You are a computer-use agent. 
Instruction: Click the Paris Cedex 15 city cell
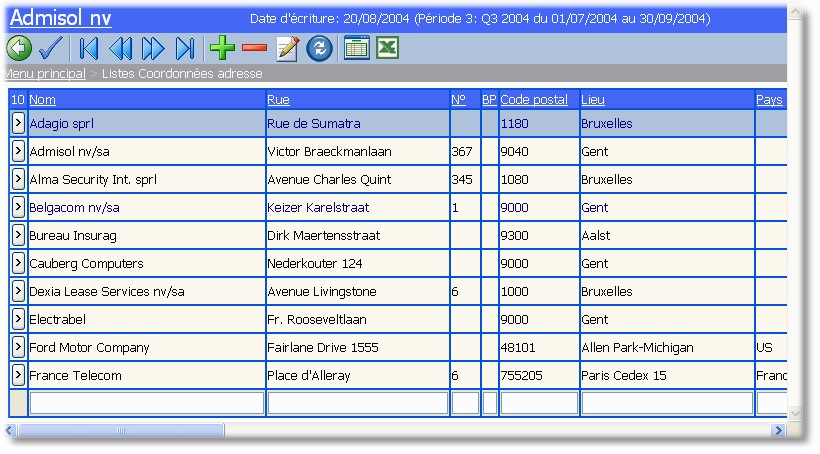[667, 375]
